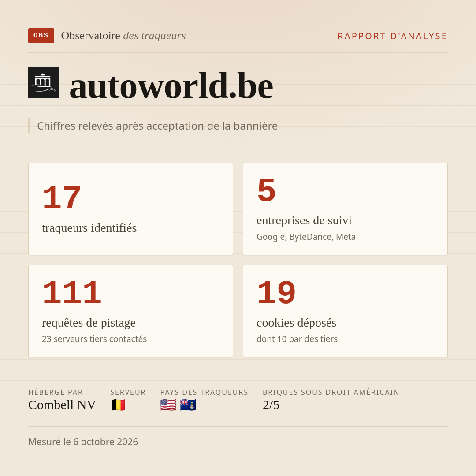Screen dimensions: 476x476
Task: Click '23 serveurs tiers contactés' text
Action: pyautogui.click(x=94, y=339)
